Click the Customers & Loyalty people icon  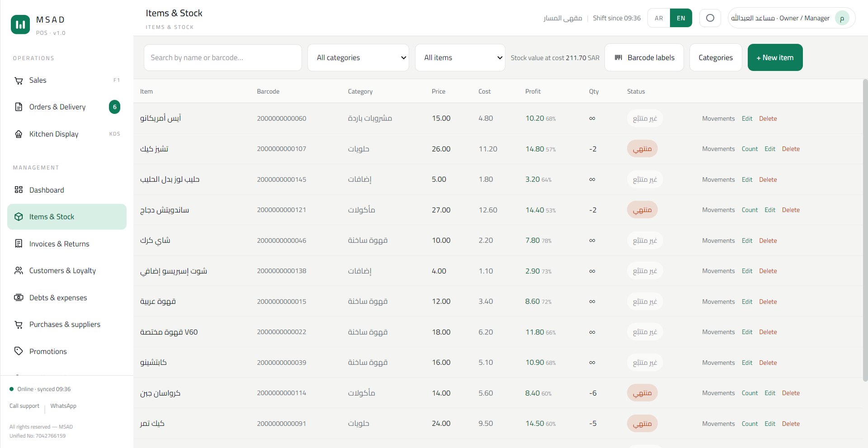(19, 271)
